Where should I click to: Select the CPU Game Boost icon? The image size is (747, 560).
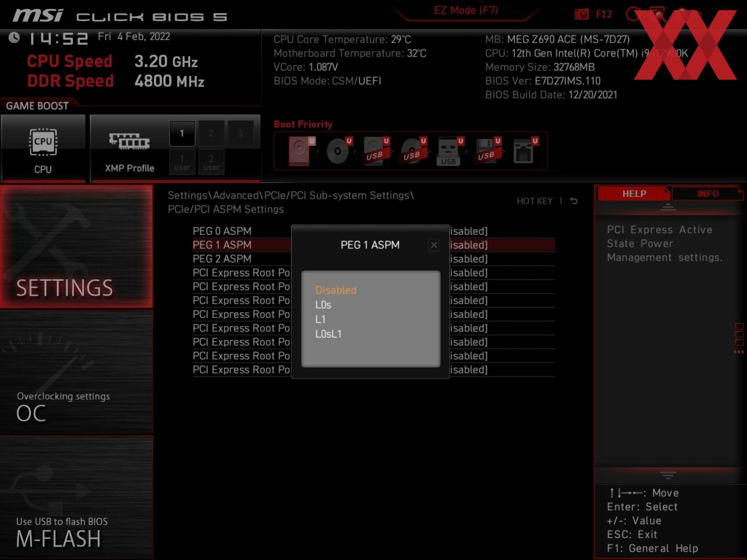point(43,142)
